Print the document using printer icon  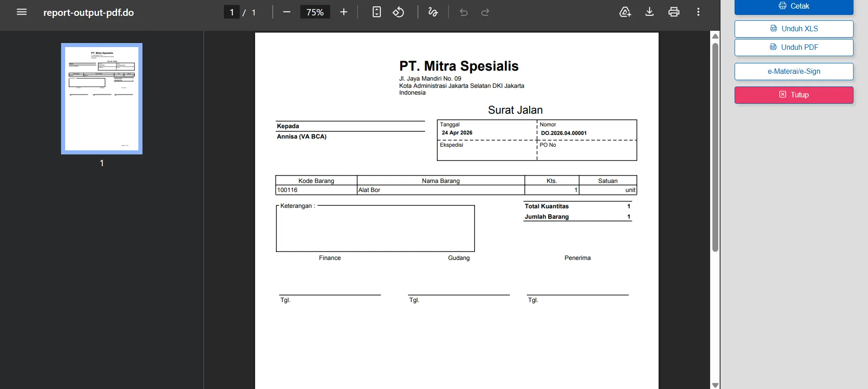point(674,12)
